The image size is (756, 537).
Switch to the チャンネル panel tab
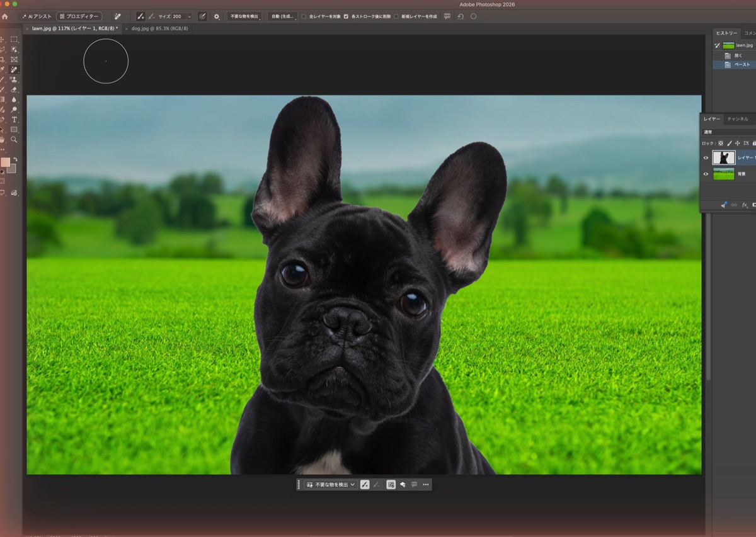coord(738,118)
